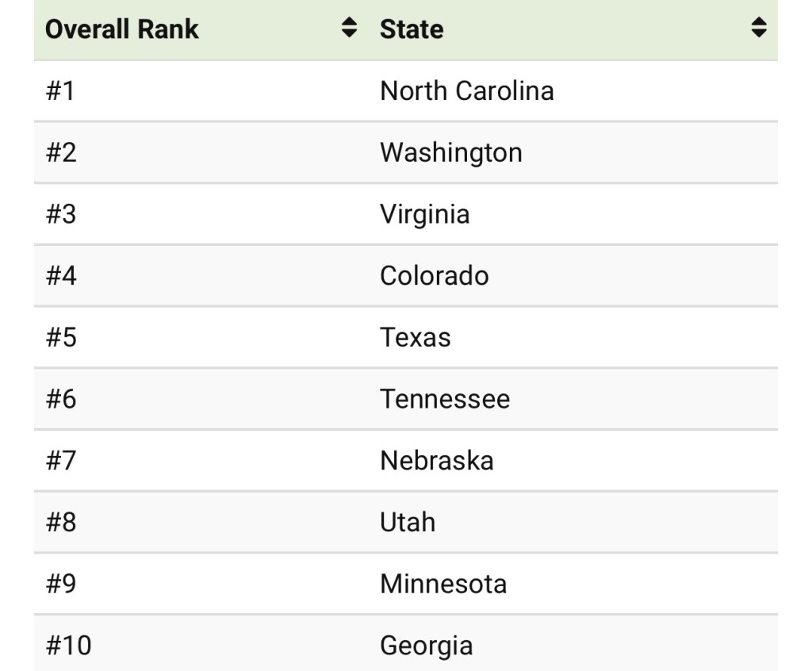Viewport: 812px width, 671px height.
Task: Select the Utah state entry
Action: point(407,522)
